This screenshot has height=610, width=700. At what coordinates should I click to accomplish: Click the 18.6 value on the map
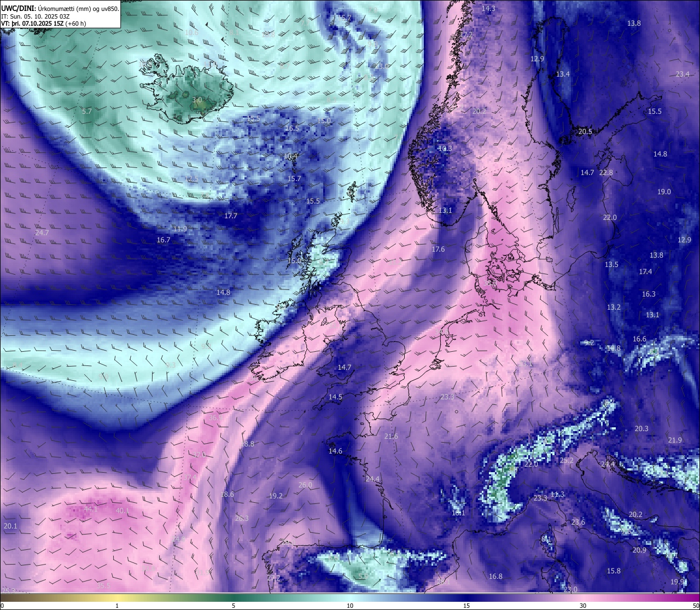click(x=227, y=494)
